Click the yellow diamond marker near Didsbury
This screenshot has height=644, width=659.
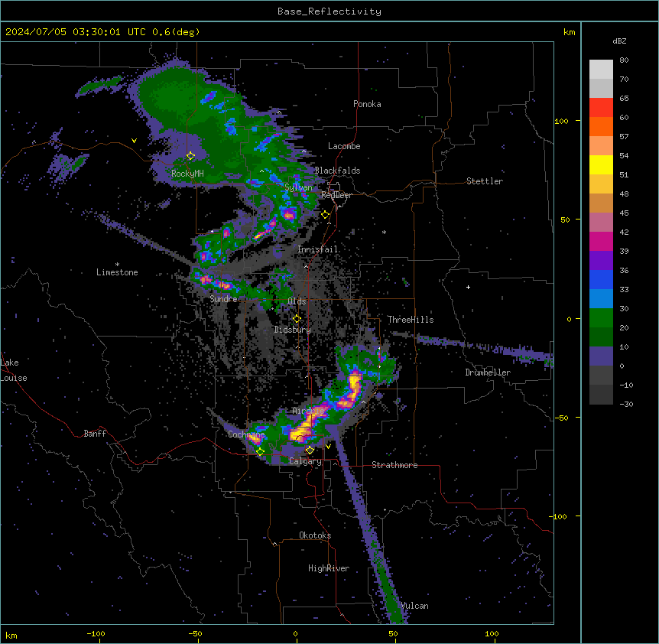coord(297,319)
